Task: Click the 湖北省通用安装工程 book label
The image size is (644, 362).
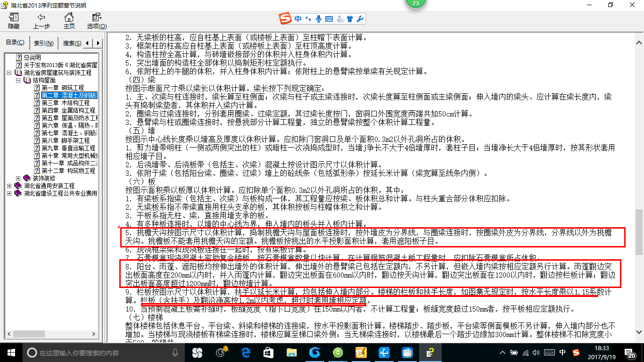Action: 49,186
